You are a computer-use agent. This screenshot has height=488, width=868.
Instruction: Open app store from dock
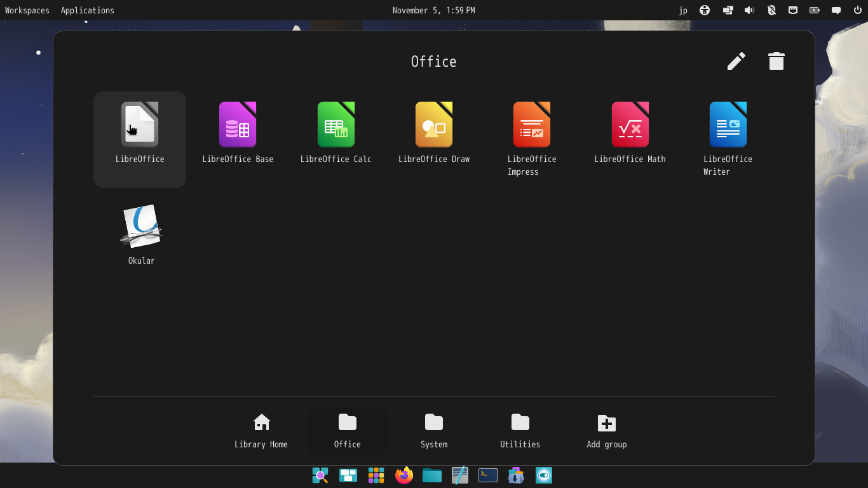(516, 475)
